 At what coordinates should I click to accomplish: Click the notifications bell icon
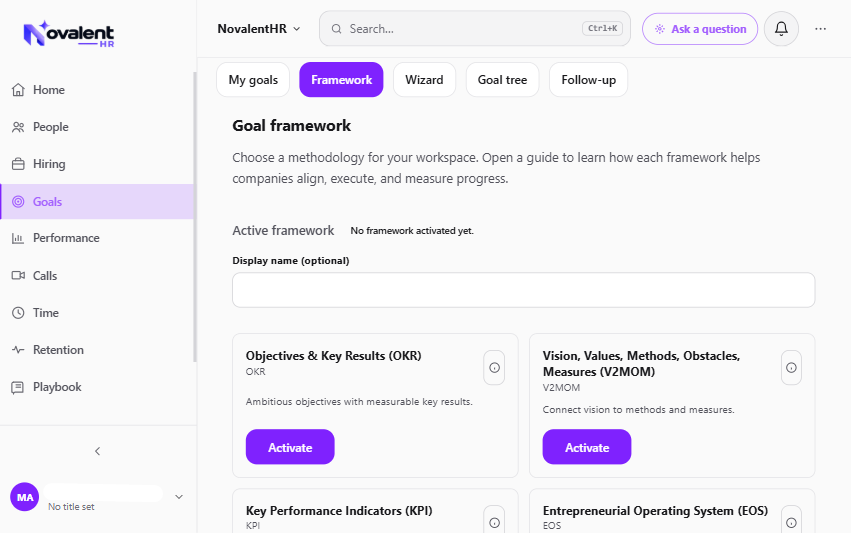pyautogui.click(x=781, y=29)
